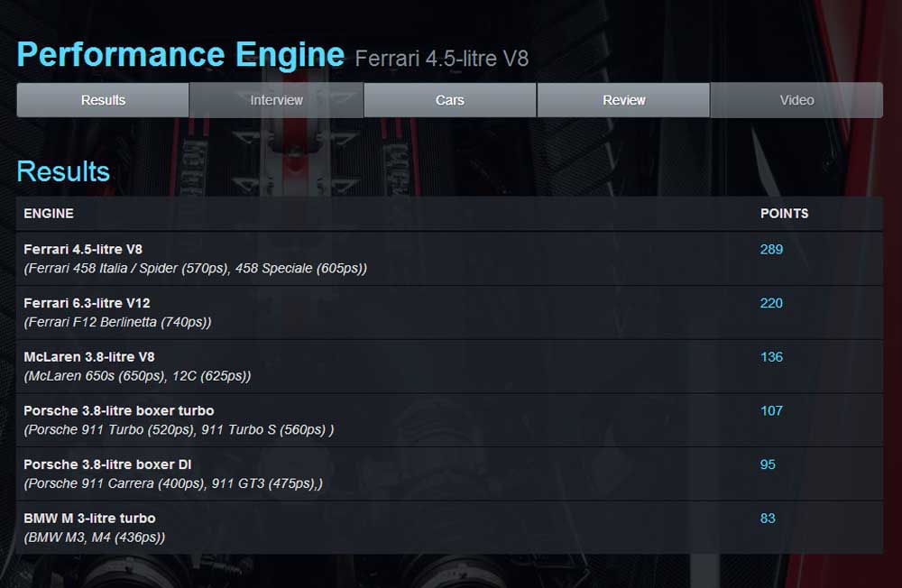Click the McLaren 3.8-litre V8 entry
Screen dimensions: 902x588
[x=89, y=357]
